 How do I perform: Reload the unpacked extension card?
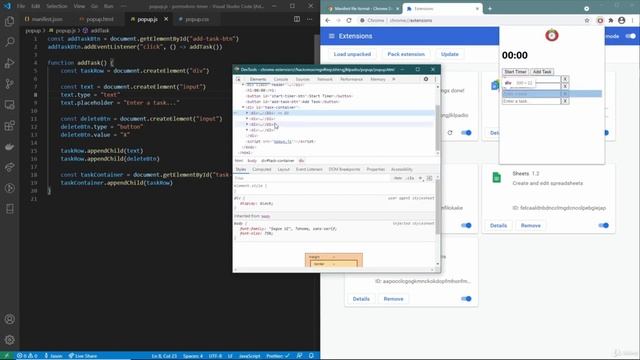(x=450, y=133)
